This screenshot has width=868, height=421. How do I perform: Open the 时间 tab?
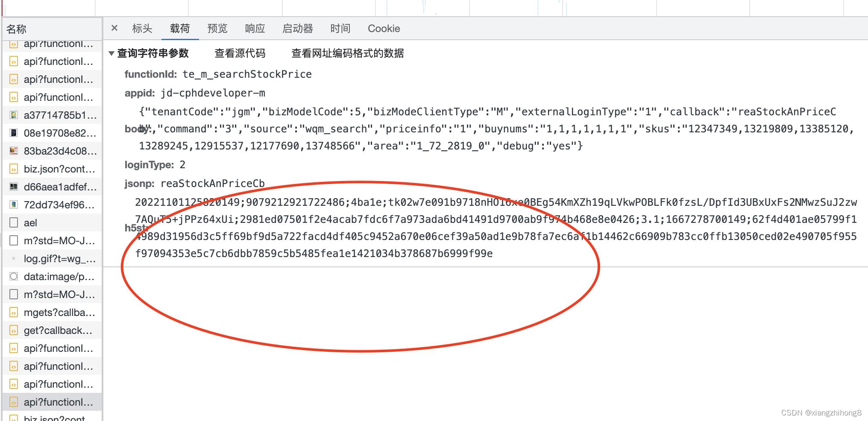340,29
